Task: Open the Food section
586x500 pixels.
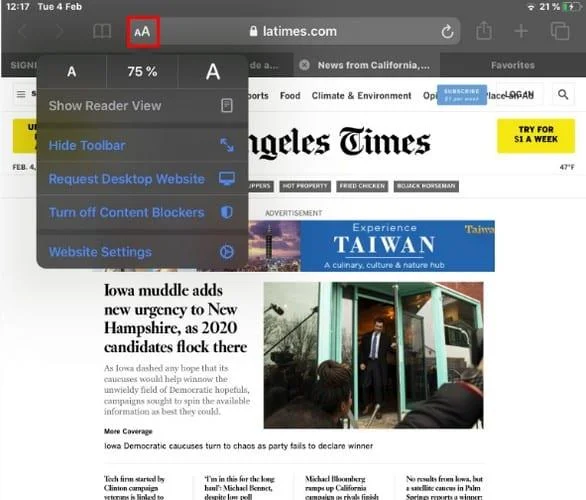Action: click(x=290, y=96)
